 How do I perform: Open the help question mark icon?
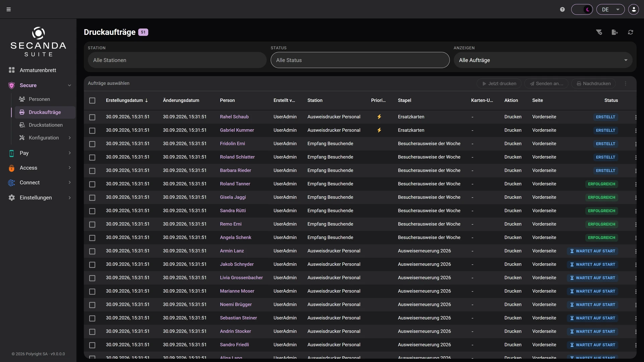pos(562,9)
